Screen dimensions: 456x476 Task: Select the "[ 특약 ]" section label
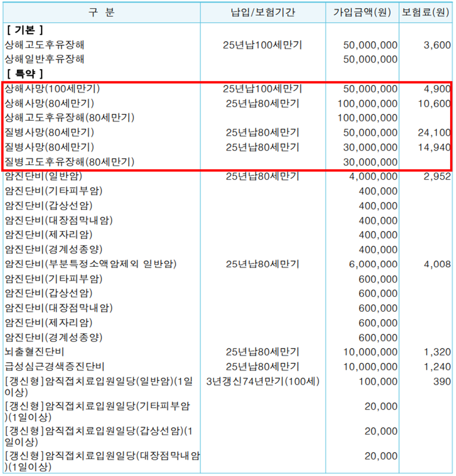[25, 73]
